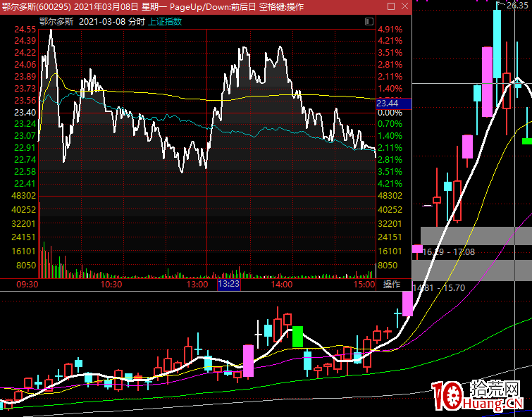
Task: Select the highlighted 13:23 time marker
Action: (x=229, y=285)
